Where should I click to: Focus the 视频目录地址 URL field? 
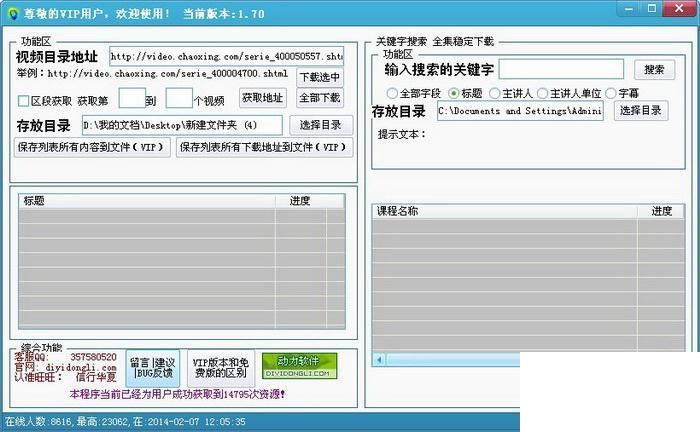pos(226,56)
